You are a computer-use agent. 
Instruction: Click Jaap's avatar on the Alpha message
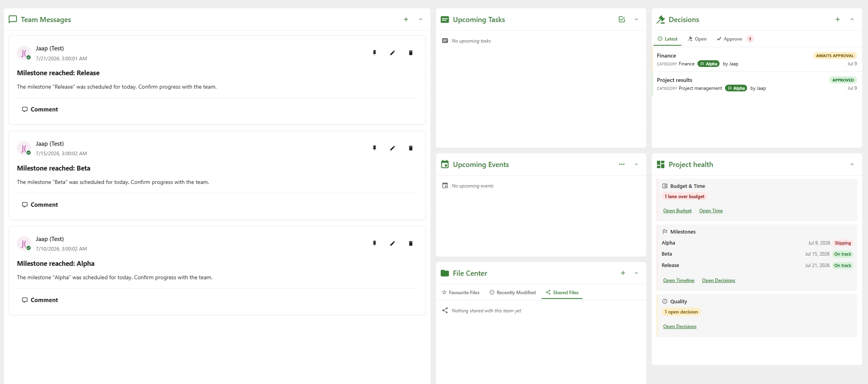pos(24,243)
